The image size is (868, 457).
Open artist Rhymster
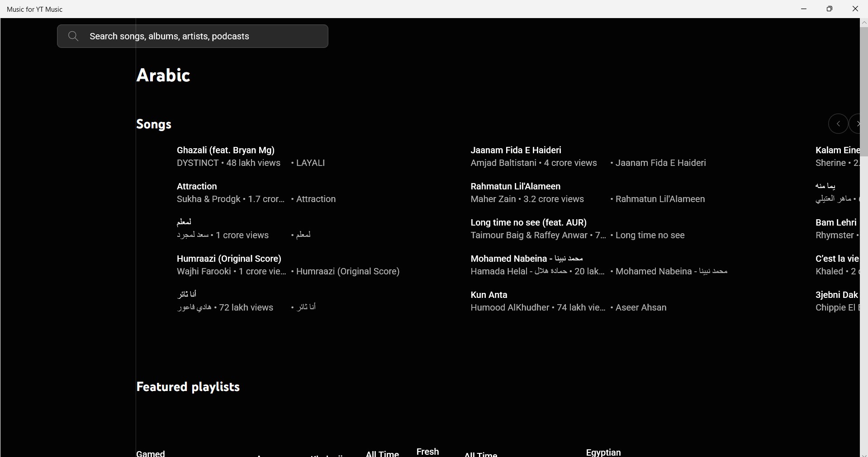tap(835, 236)
